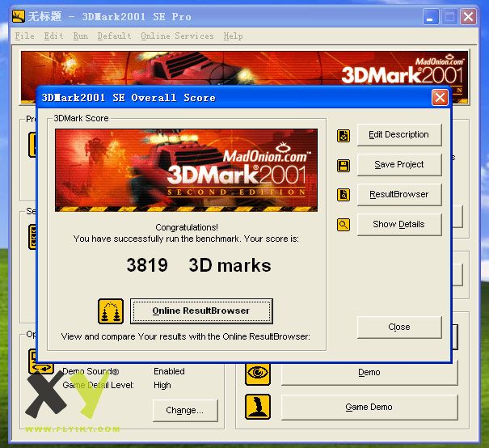
Task: Open the File menu
Action: pyautogui.click(x=24, y=36)
